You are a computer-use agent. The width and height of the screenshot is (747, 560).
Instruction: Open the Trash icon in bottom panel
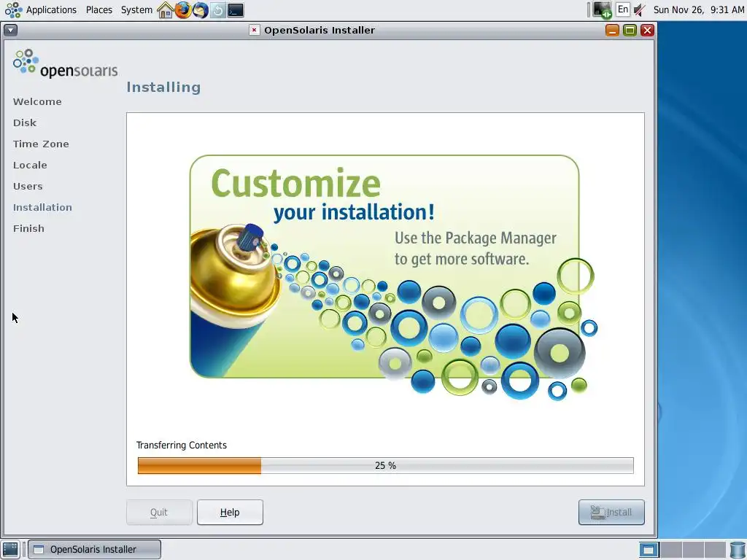point(737,550)
